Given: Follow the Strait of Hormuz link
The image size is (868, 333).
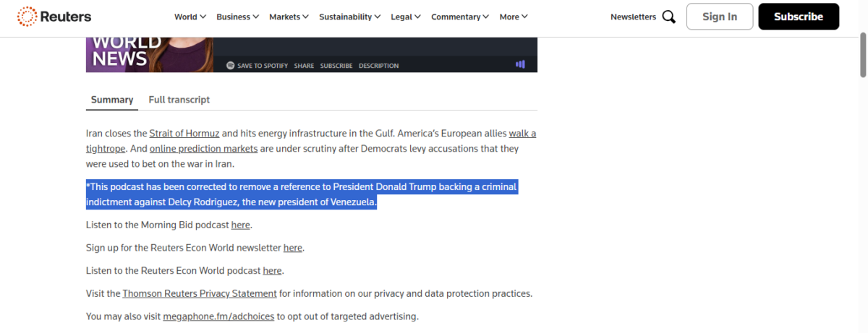Looking at the screenshot, I should click(184, 134).
